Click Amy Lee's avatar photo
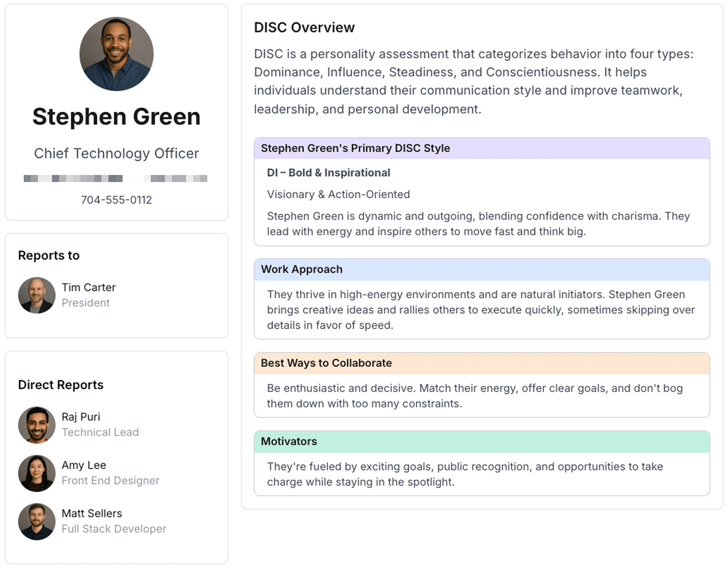728x569 pixels. tap(37, 473)
